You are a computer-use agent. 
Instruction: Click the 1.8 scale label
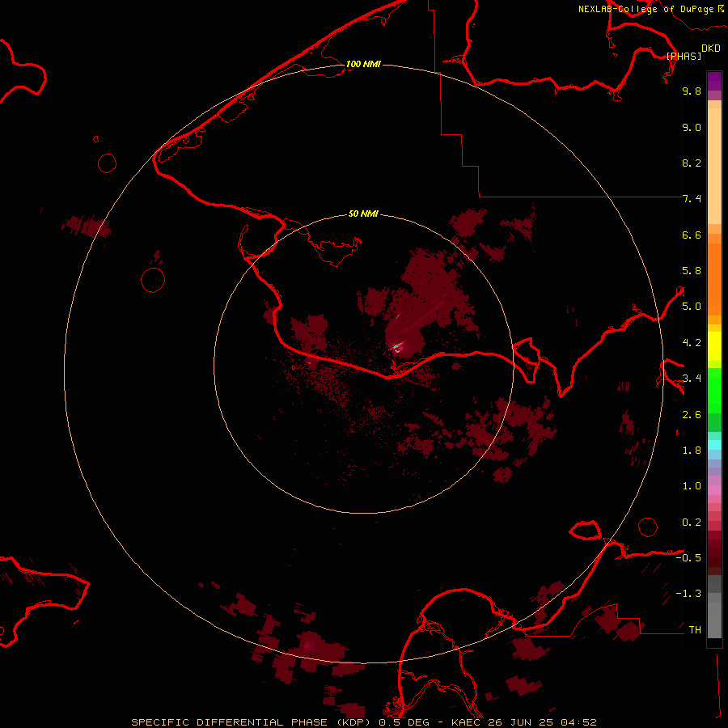pyautogui.click(x=692, y=451)
